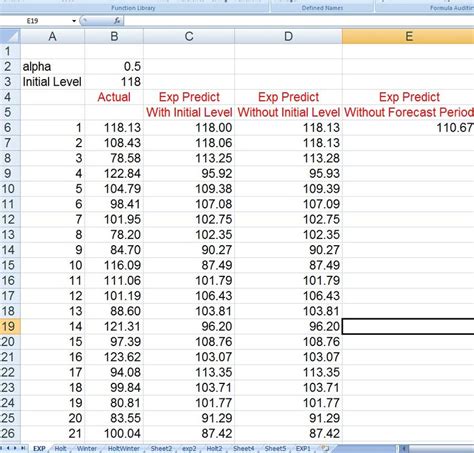Click value 109.39 in column D
The height and width of the screenshot is (453, 474).
[x=288, y=189]
